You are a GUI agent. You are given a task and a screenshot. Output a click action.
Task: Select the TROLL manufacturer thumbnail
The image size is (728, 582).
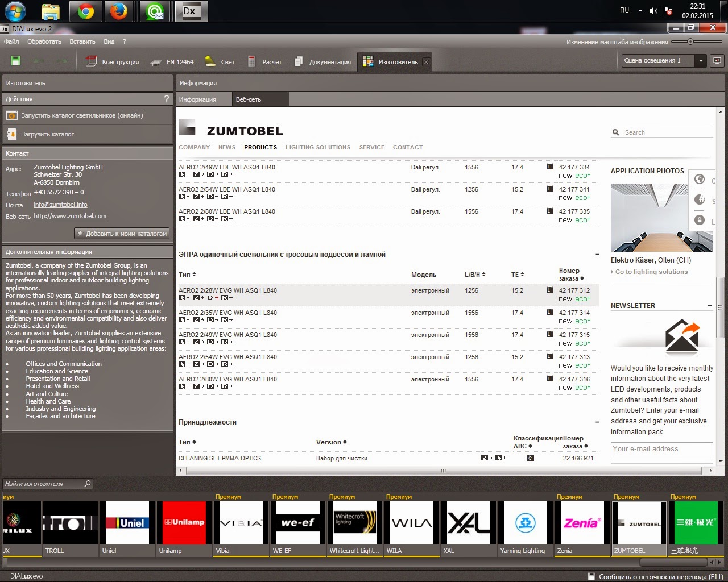tap(71, 529)
